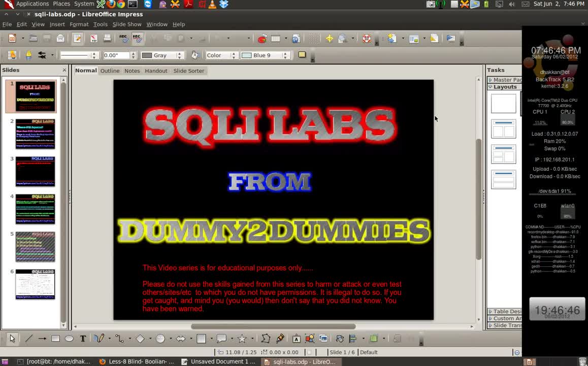The width and height of the screenshot is (588, 366).
Task: Open the Applications menu
Action: coord(32,4)
